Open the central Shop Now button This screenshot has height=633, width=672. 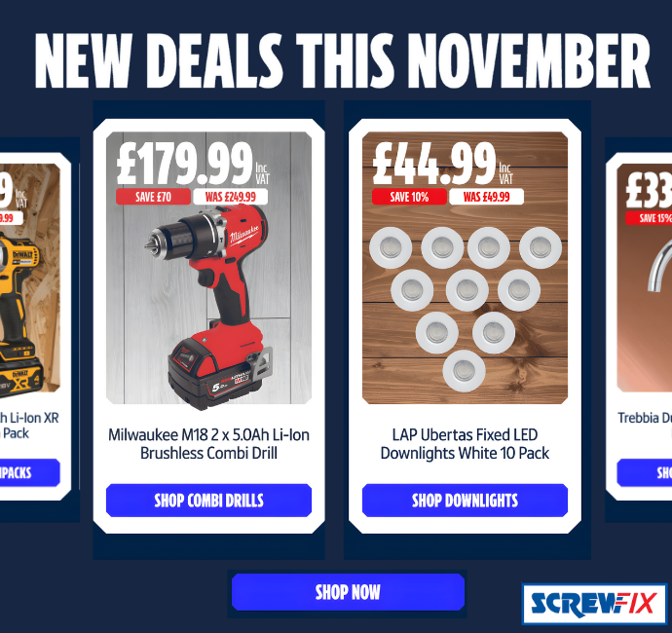(348, 592)
